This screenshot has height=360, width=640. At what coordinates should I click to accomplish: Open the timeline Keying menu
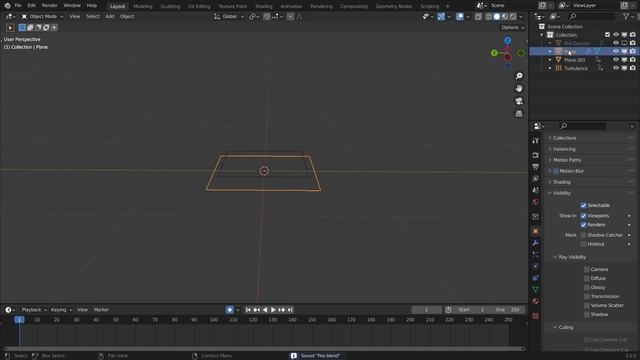(x=61, y=310)
